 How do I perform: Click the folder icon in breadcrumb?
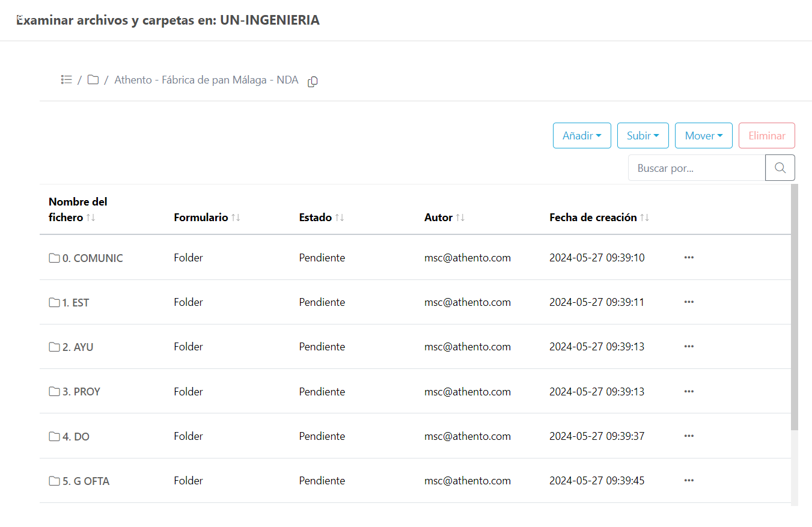coord(93,80)
